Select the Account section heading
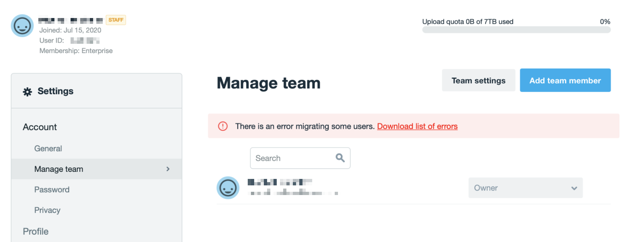The width and height of the screenshot is (644, 242). coord(40,127)
